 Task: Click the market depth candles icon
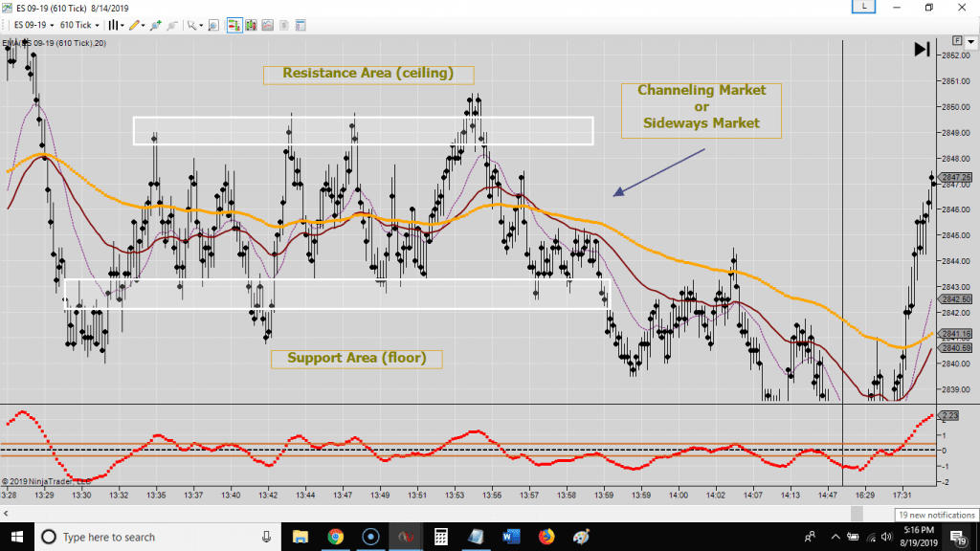tap(251, 25)
